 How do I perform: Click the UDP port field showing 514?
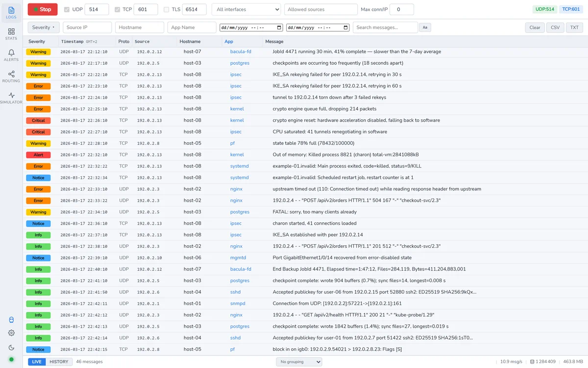97,9
